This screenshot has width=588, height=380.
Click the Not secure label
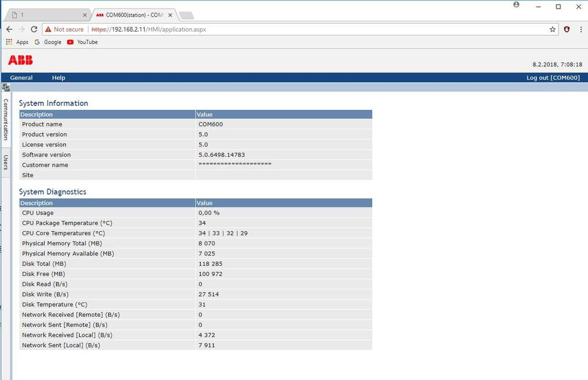click(69, 29)
